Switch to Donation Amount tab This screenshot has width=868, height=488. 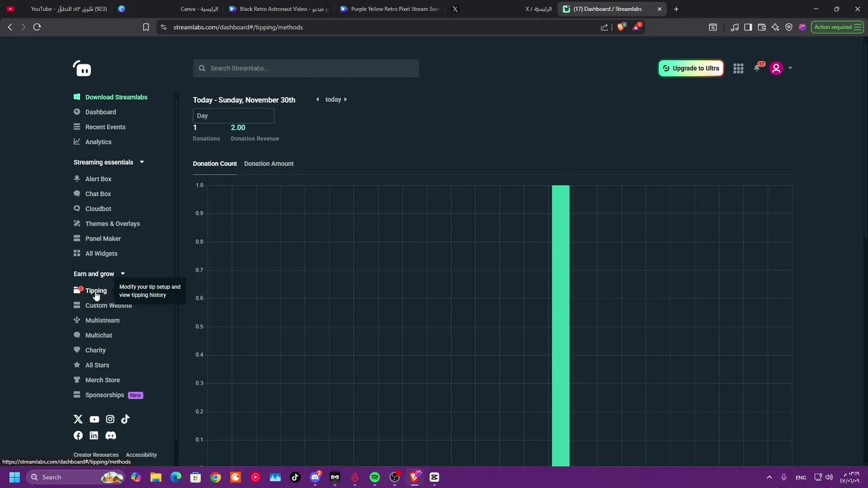coord(269,163)
